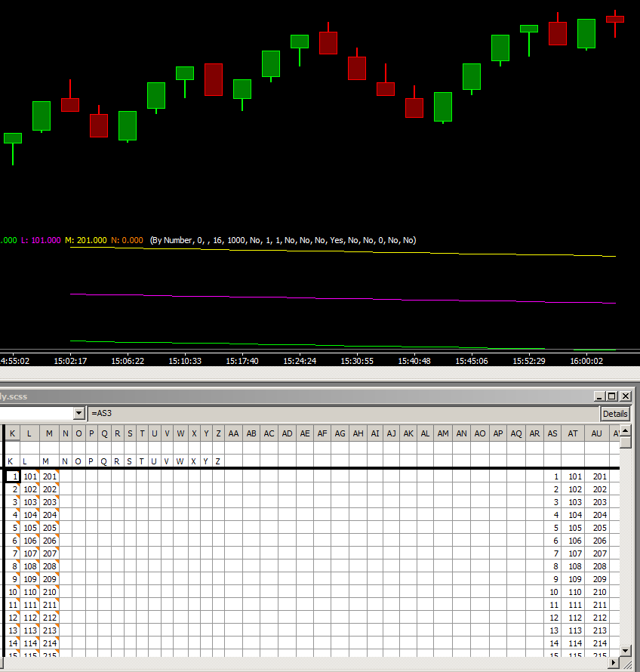The width and height of the screenshot is (640, 672).
Task: Minimize the spreadsheet window
Action: (x=599, y=396)
